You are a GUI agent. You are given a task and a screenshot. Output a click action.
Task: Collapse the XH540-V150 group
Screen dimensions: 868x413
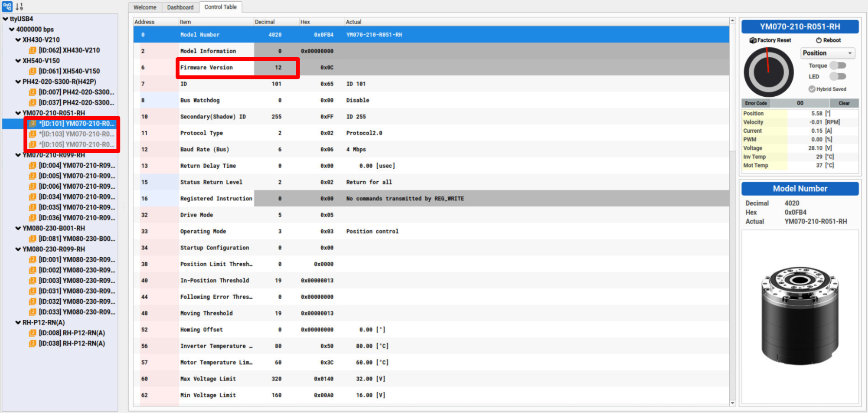[18, 61]
